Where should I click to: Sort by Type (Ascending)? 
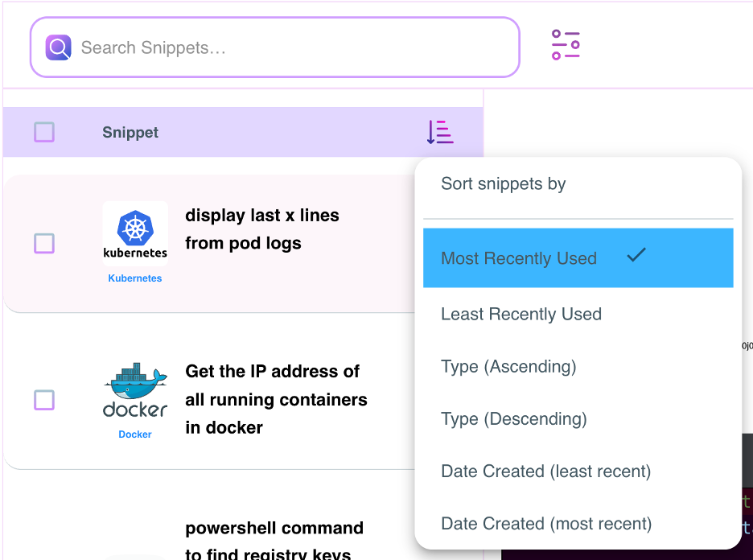pos(508,366)
